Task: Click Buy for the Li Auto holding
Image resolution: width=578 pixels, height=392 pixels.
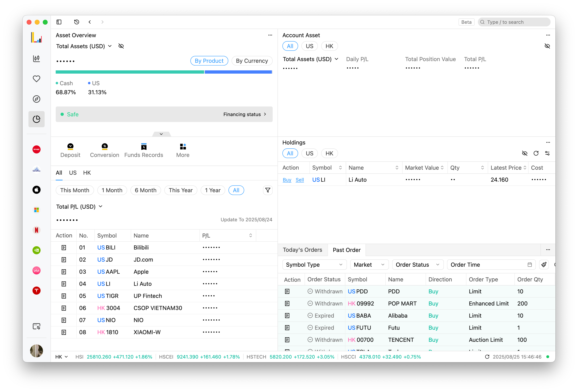Action: 287,180
